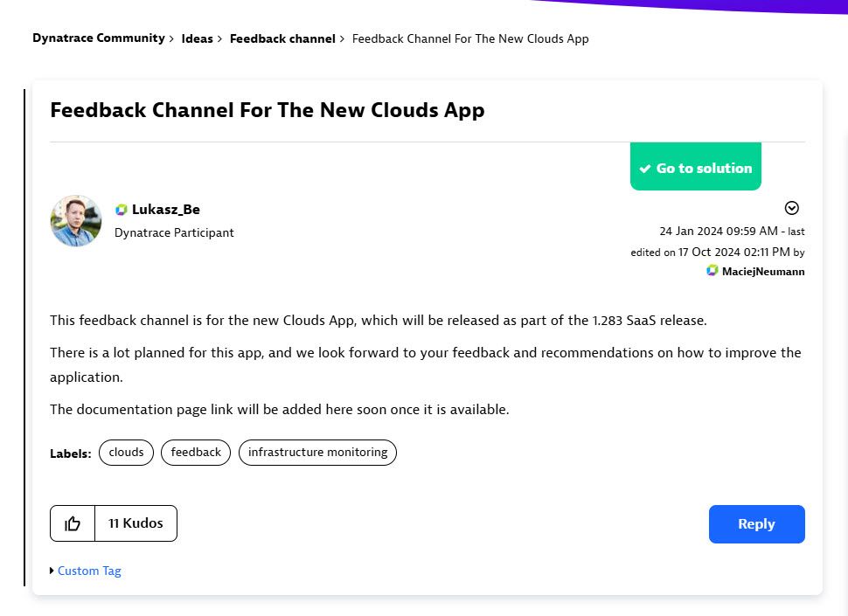Open the Lukasz_Be profile avatar photo

click(x=76, y=221)
